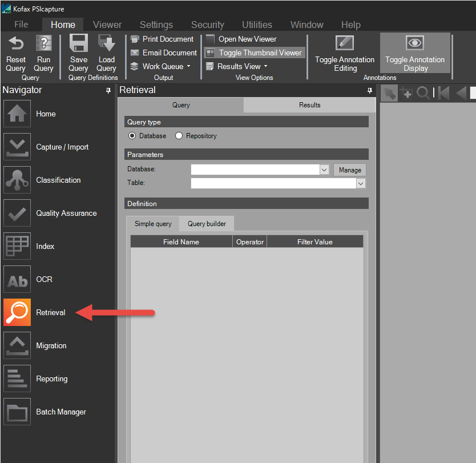Viewport: 476px width, 463px height.
Task: Switch to the Utilities ribbon tab
Action: pos(257,25)
